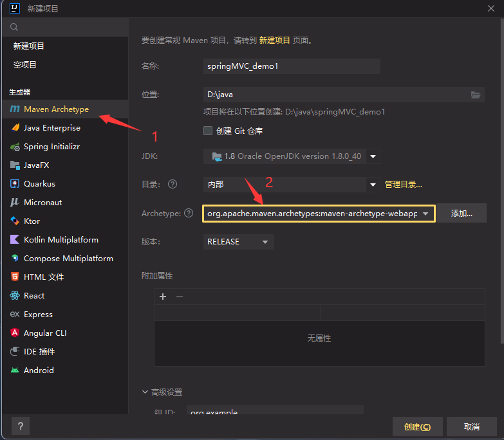This screenshot has width=504, height=440.
Task: Click the search magnifier icon
Action: click(x=14, y=27)
